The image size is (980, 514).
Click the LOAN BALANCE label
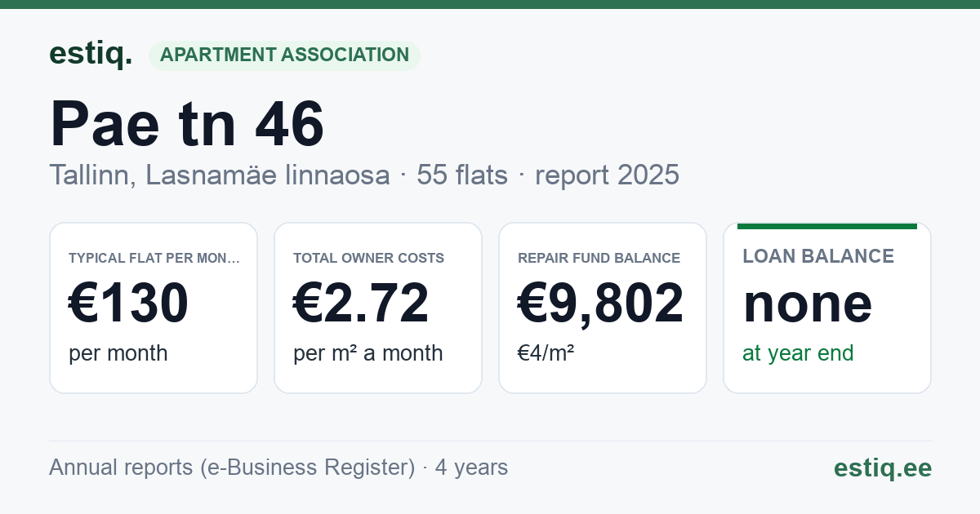point(818,256)
